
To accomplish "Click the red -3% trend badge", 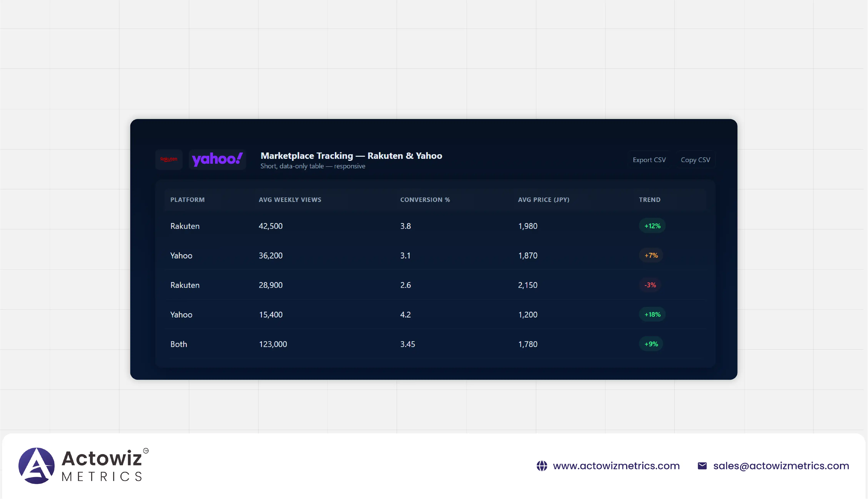I will click(650, 285).
